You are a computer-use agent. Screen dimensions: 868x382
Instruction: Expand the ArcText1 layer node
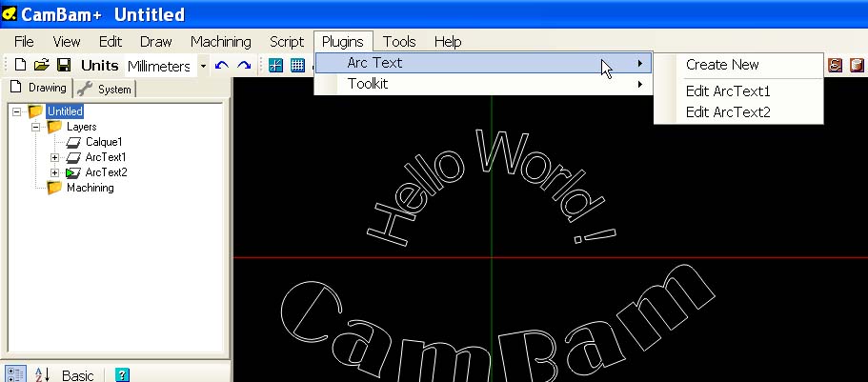click(54, 157)
